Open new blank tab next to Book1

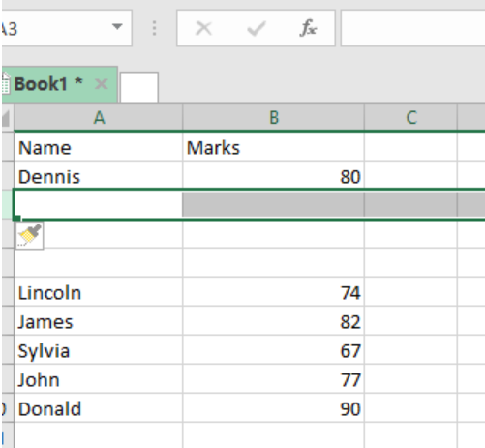(139, 87)
